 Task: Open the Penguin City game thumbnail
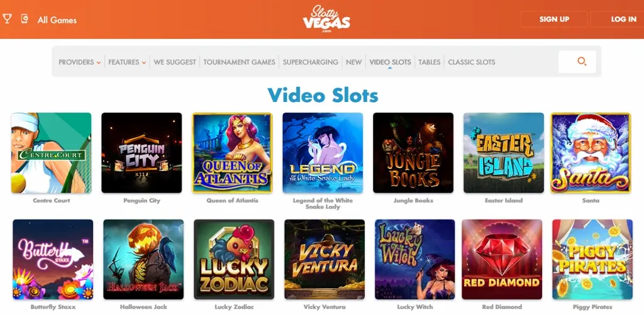142,153
